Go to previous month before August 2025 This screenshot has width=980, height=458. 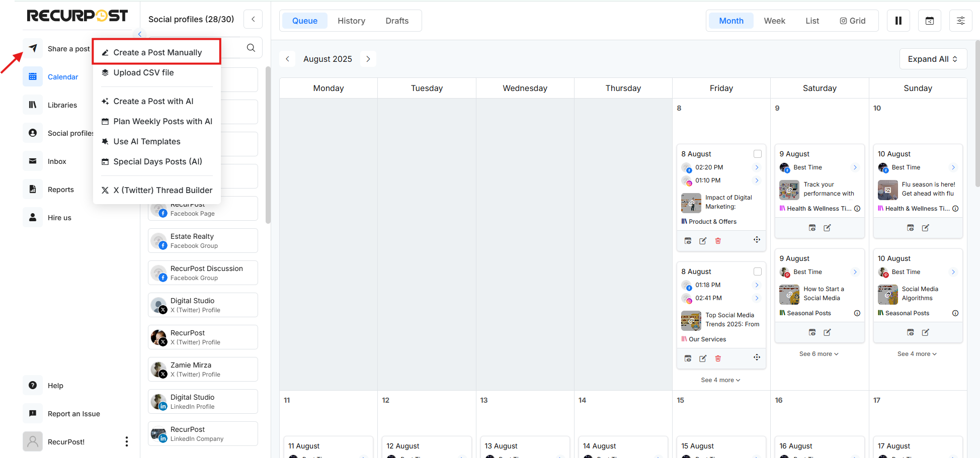pyautogui.click(x=287, y=59)
